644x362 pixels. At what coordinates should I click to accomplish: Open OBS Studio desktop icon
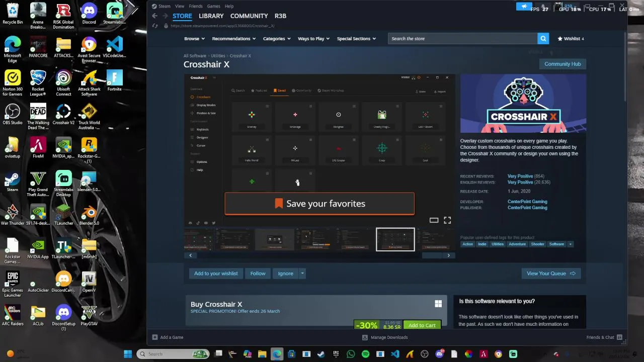tap(13, 115)
